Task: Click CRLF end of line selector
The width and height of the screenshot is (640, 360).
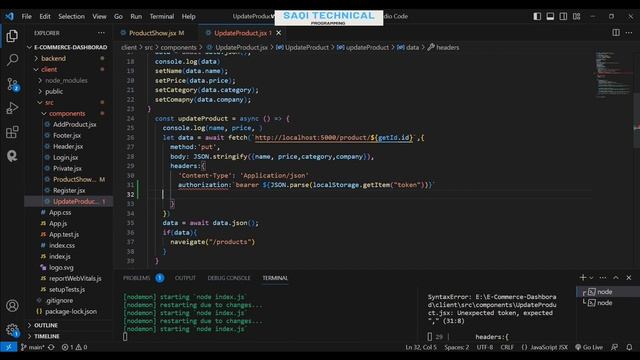Action: tap(507, 347)
